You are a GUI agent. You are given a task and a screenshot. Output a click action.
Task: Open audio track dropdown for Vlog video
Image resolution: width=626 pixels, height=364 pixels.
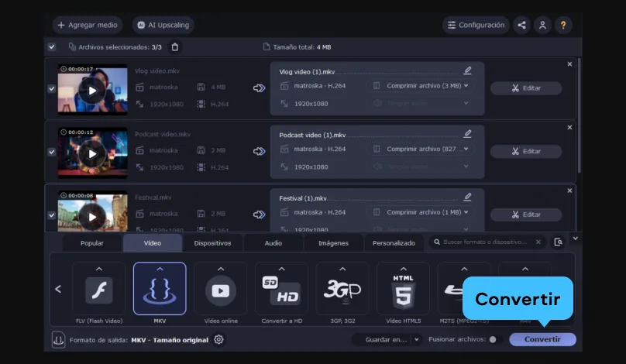pyautogui.click(x=421, y=103)
